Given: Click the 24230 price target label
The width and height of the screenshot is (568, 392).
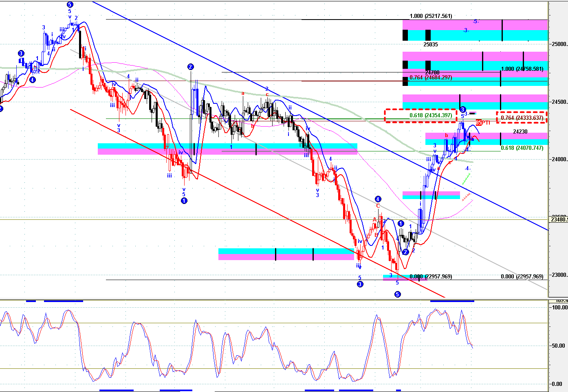Looking at the screenshot, I should [520, 131].
